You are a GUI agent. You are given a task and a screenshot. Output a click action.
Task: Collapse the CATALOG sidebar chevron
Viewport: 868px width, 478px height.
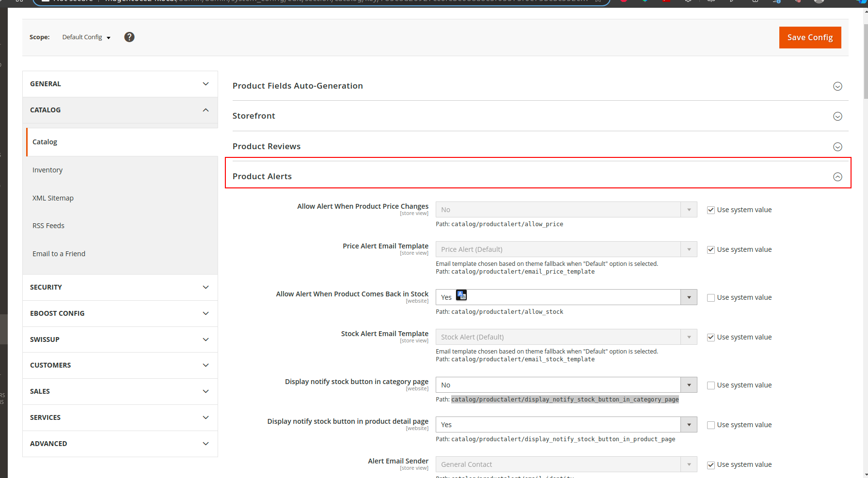coord(205,110)
